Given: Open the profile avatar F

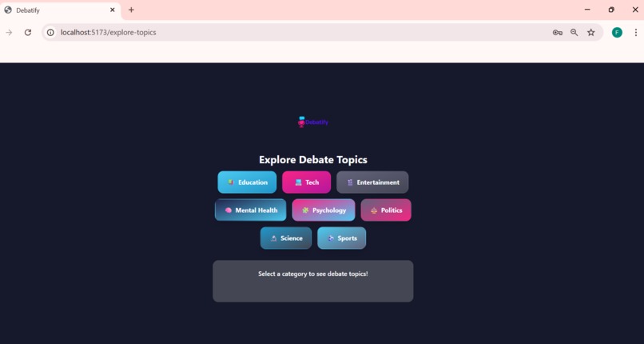Looking at the screenshot, I should point(617,33).
